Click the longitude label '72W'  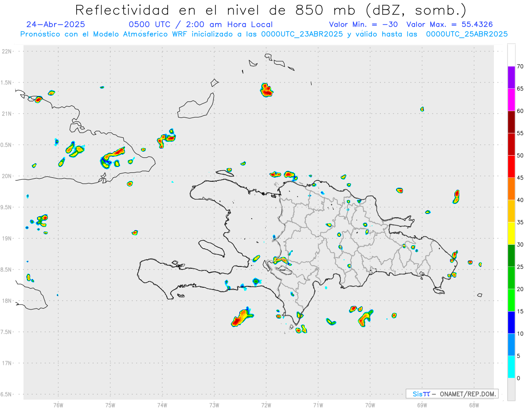point(266,405)
